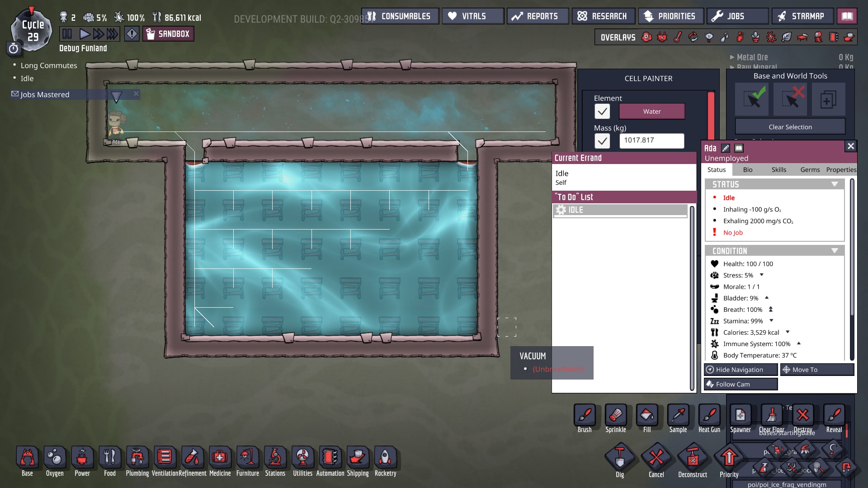Viewport: 868px width, 488px height.
Task: Switch to the Skills tab
Action: click(x=778, y=170)
